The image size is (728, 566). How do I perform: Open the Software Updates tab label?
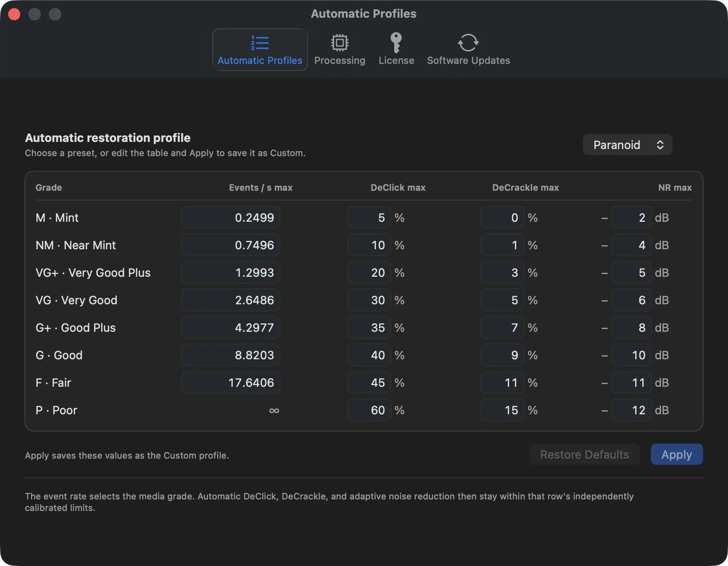pyautogui.click(x=468, y=60)
